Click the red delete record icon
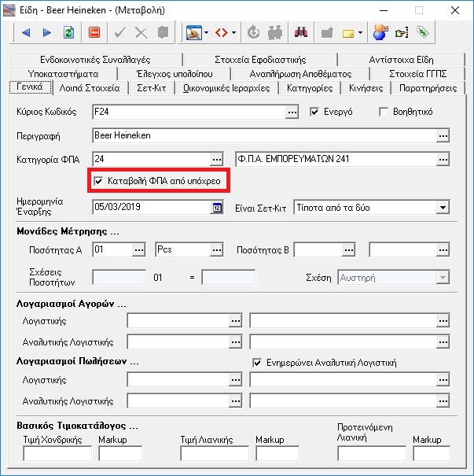474x476 pixels. pos(94,32)
